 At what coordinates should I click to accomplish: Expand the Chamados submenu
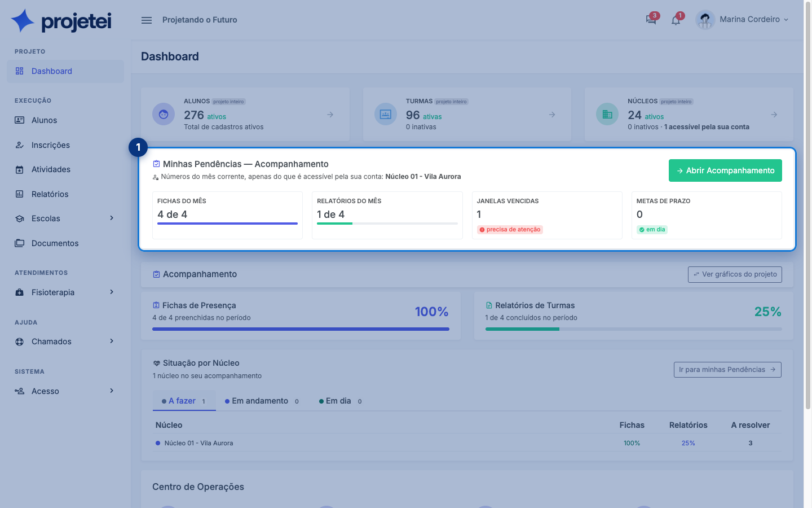click(x=112, y=341)
